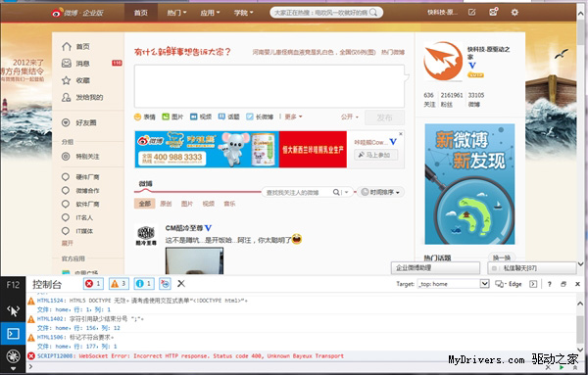This screenshot has width=588, height=375.
Task: Open the 快科技 orange profile avatar
Action: [x=443, y=61]
